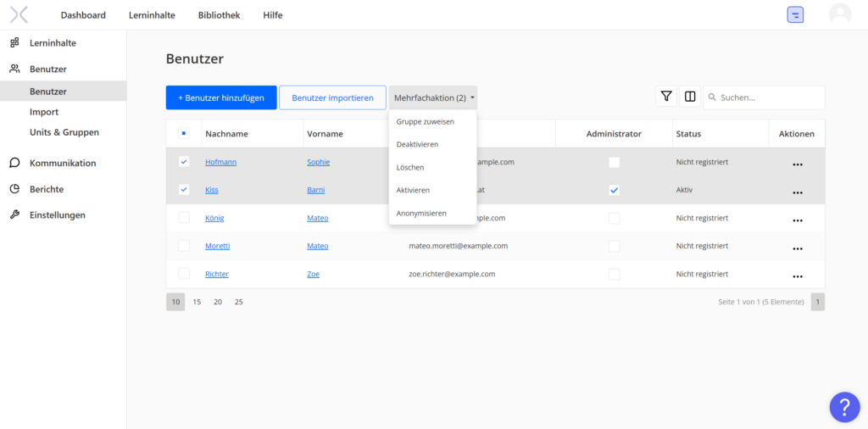The height and width of the screenshot is (429, 868).
Task: Open the actions dots for Hofmann
Action: pyautogui.click(x=797, y=164)
